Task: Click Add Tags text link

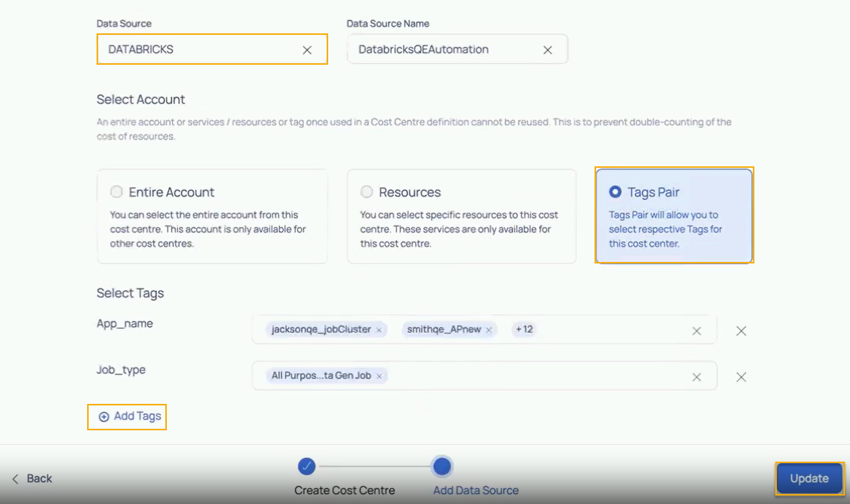Action: click(x=137, y=416)
